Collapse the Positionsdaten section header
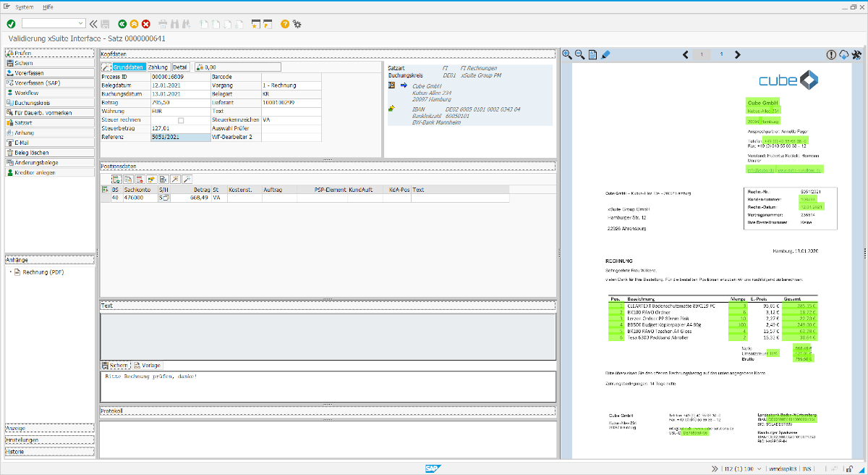 pos(327,167)
